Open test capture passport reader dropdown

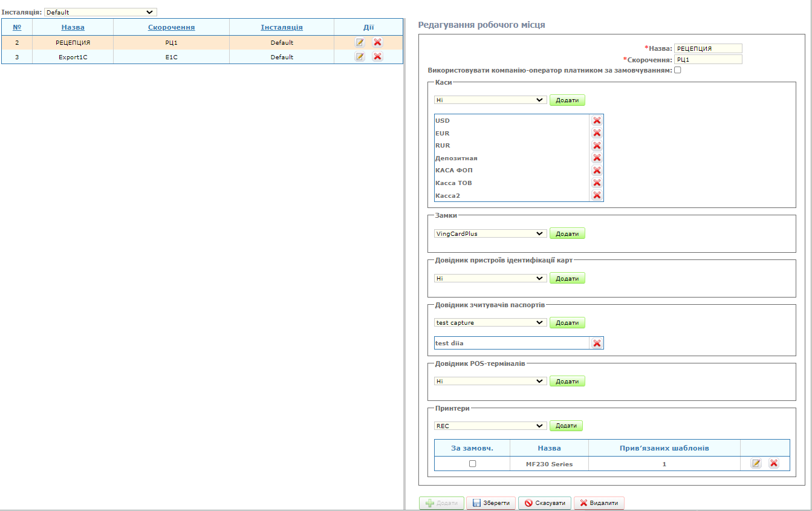(490, 323)
